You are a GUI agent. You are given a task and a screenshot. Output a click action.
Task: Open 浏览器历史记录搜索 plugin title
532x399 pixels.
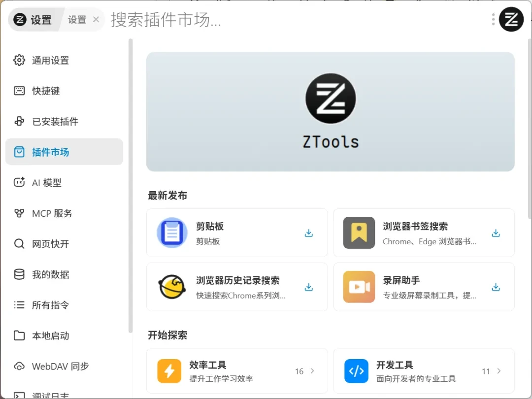(x=238, y=280)
